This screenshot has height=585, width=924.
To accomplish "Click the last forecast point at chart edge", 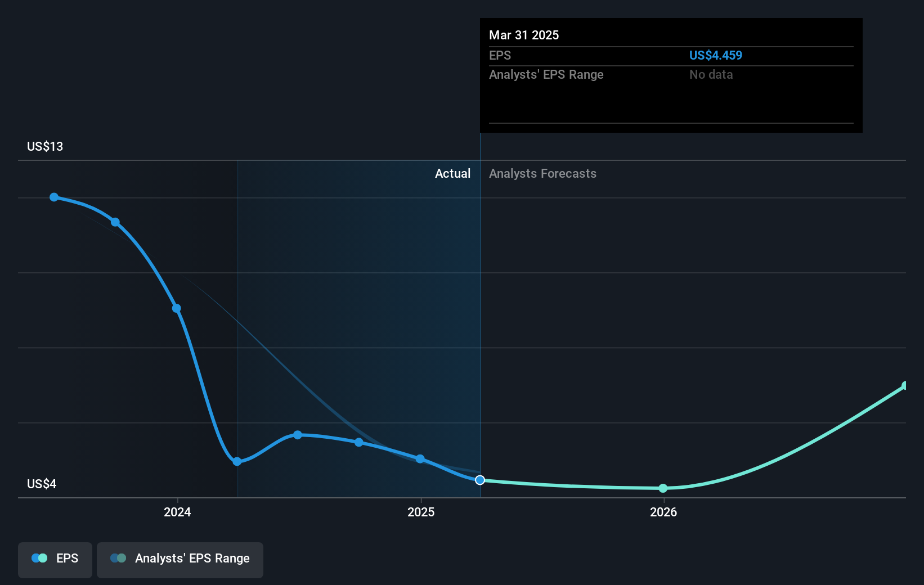I will 905,385.
